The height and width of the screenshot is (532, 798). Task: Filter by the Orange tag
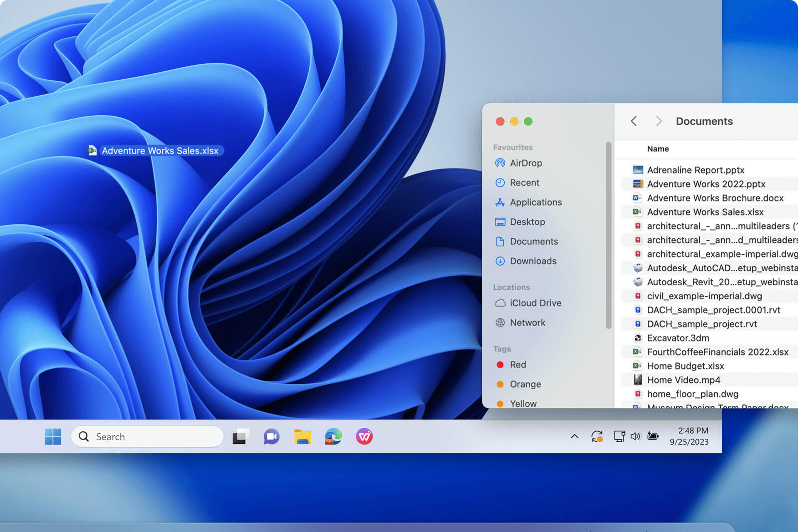pos(525,384)
